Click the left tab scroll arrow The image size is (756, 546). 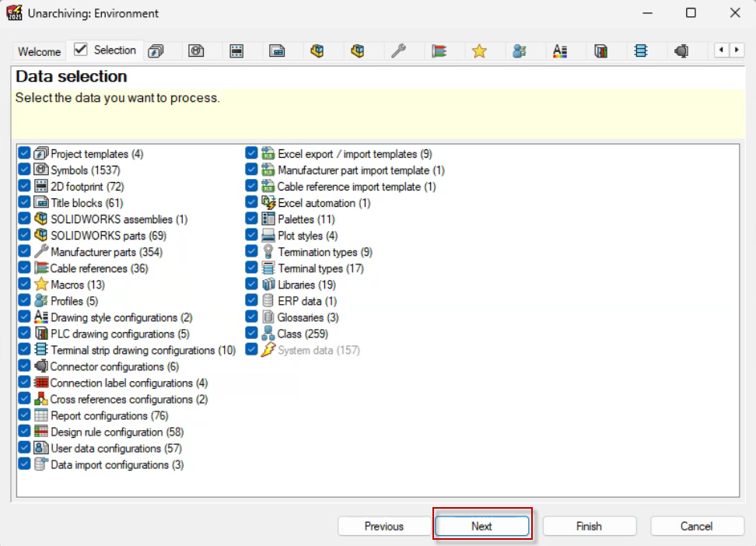[722, 50]
